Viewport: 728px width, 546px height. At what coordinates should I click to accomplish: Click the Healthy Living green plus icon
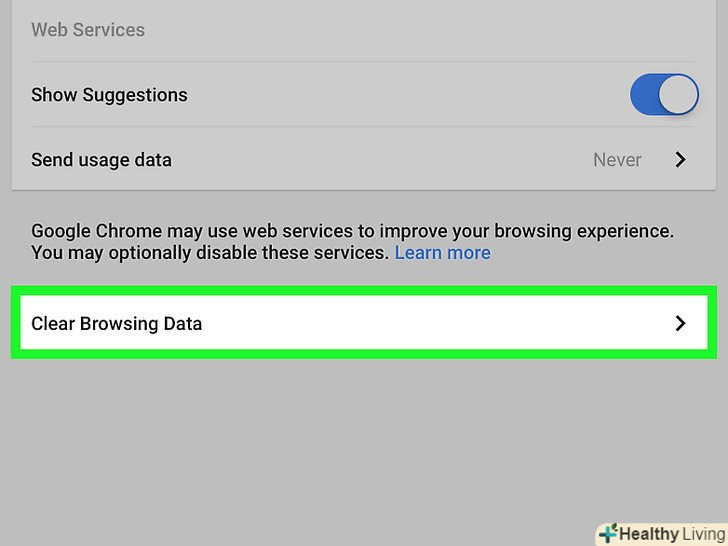coord(608,533)
